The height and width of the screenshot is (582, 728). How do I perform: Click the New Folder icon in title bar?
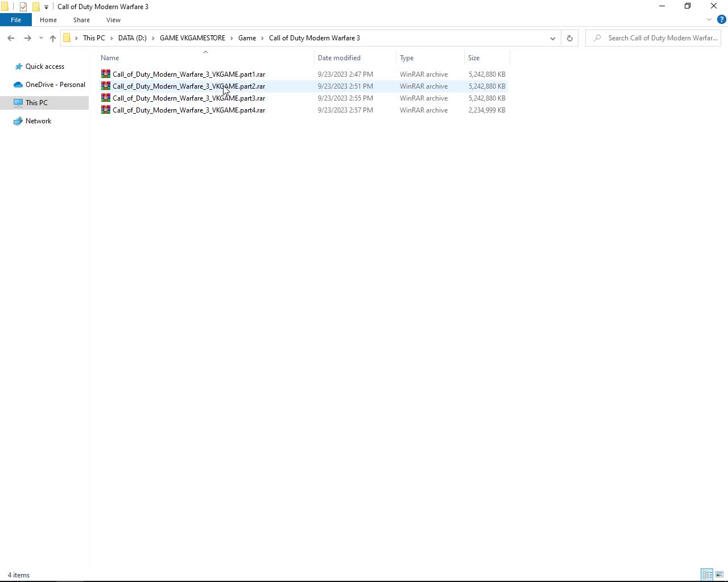point(35,6)
